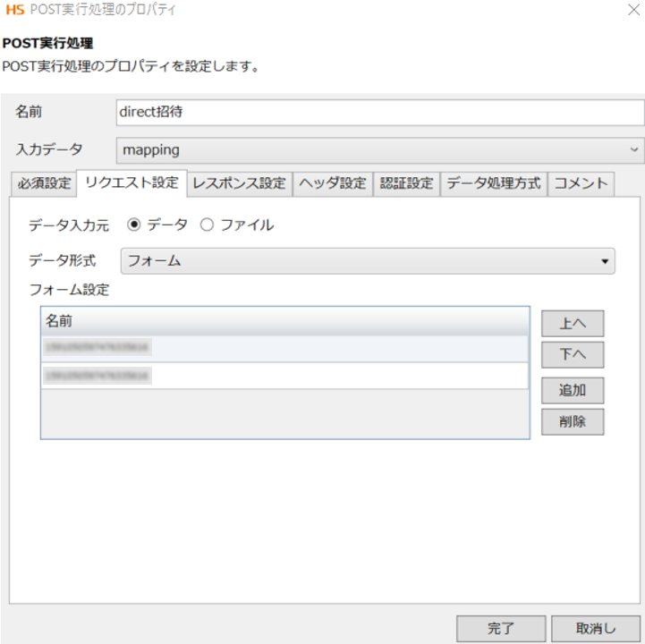Image resolution: width=645 pixels, height=644 pixels.
Task: Select the first row in フォーム設定 list
Action: (284, 348)
